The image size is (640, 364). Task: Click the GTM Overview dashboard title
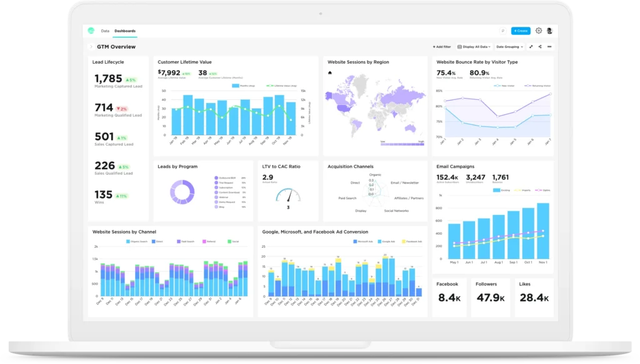116,47
